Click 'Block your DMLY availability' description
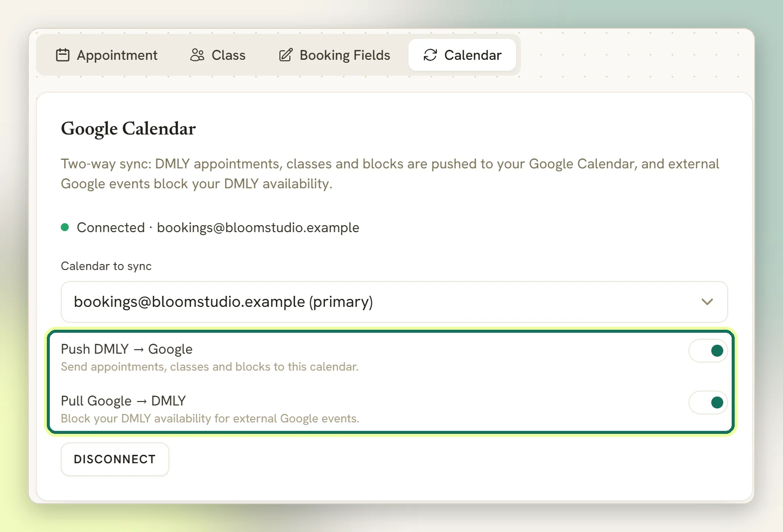Screen dimensions: 783x532 point(210,418)
